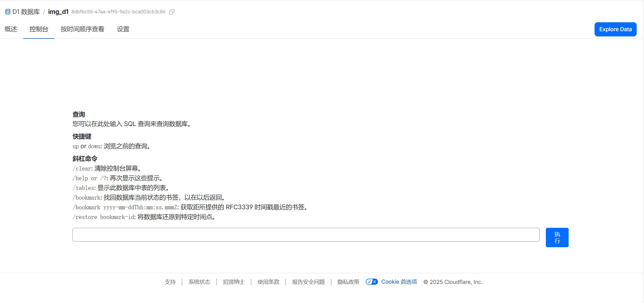The width and height of the screenshot is (644, 303).
Task: Focus the SQL query input field
Action: pos(306,235)
